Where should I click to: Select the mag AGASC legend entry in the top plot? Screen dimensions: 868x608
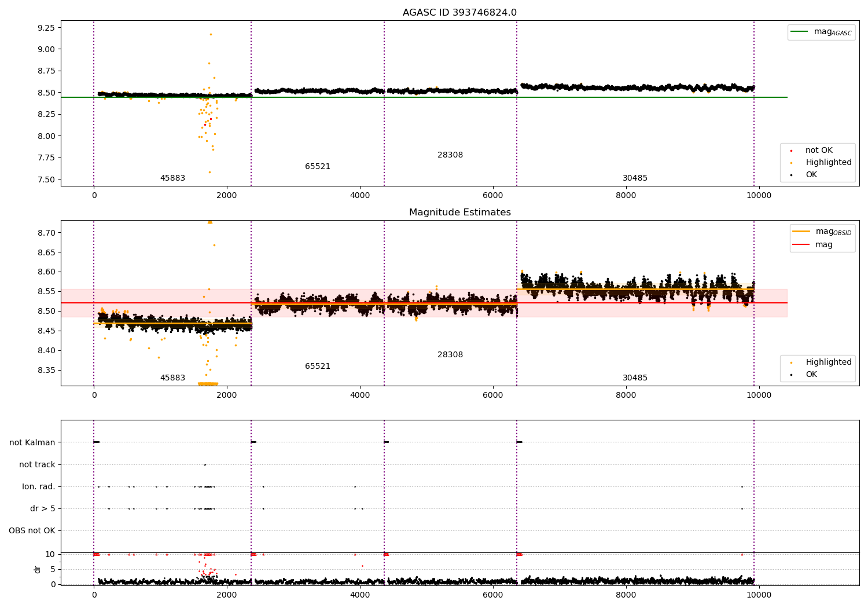point(821,32)
